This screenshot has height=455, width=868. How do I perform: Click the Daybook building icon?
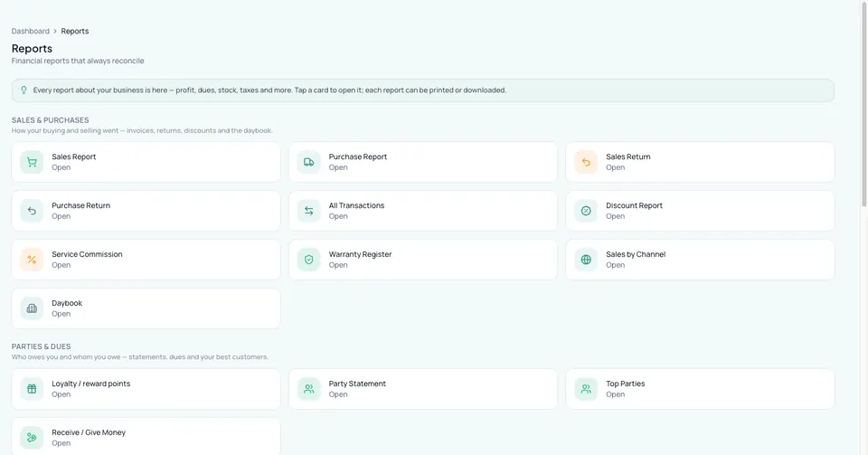pos(32,308)
